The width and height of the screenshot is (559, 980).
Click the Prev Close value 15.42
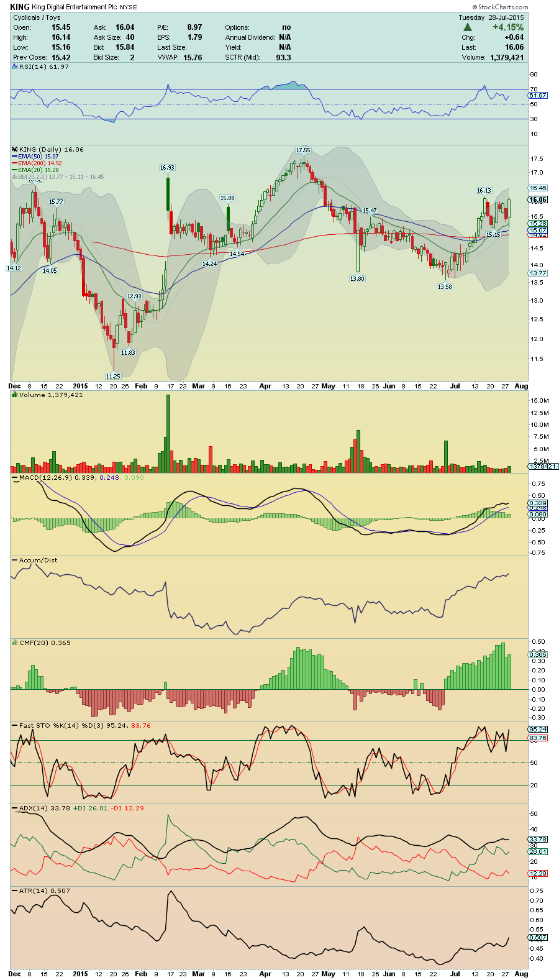[x=61, y=57]
